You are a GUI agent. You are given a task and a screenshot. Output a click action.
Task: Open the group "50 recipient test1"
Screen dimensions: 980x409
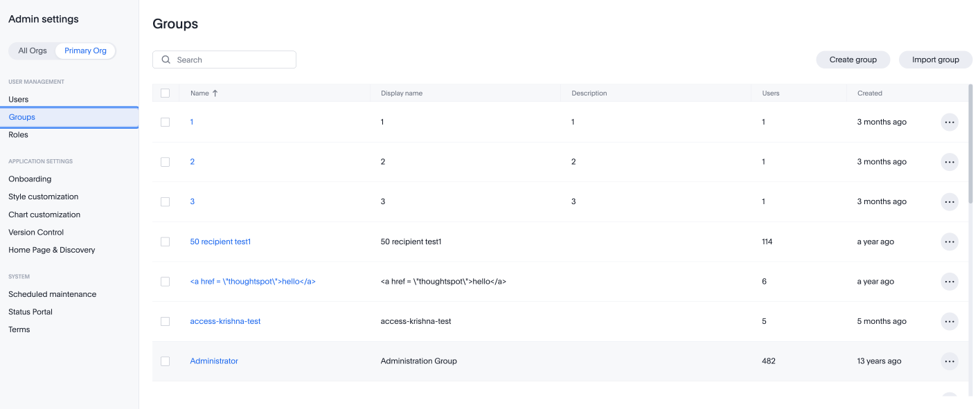(x=220, y=242)
